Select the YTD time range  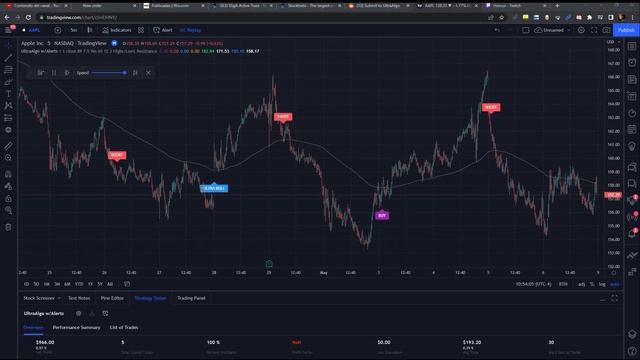79,284
